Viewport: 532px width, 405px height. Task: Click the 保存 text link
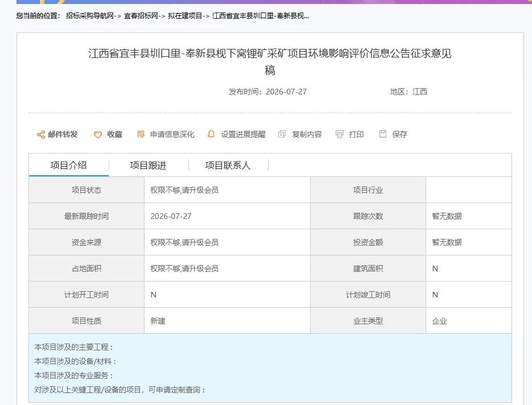tap(399, 135)
